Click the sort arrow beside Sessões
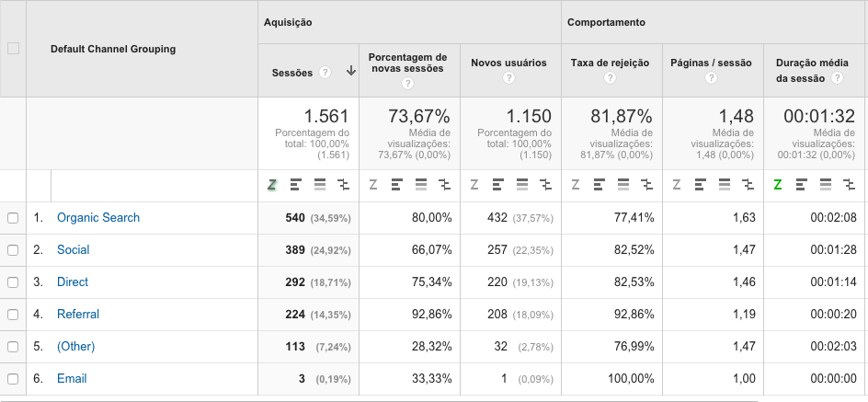868x402 pixels. coord(350,72)
